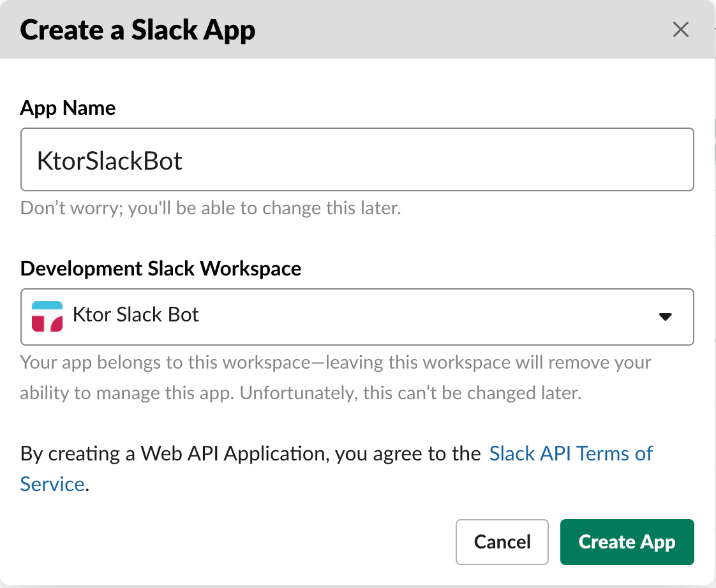Click the dropdown caret arrow in workspace selector

point(666,316)
